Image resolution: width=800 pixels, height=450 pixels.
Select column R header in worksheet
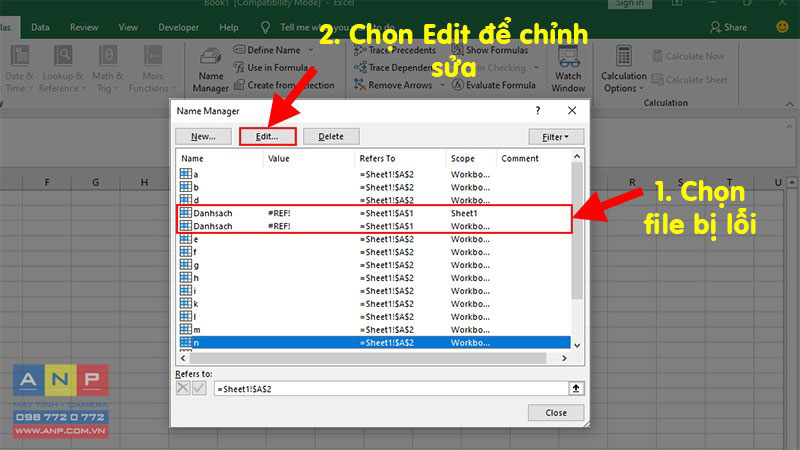point(632,182)
